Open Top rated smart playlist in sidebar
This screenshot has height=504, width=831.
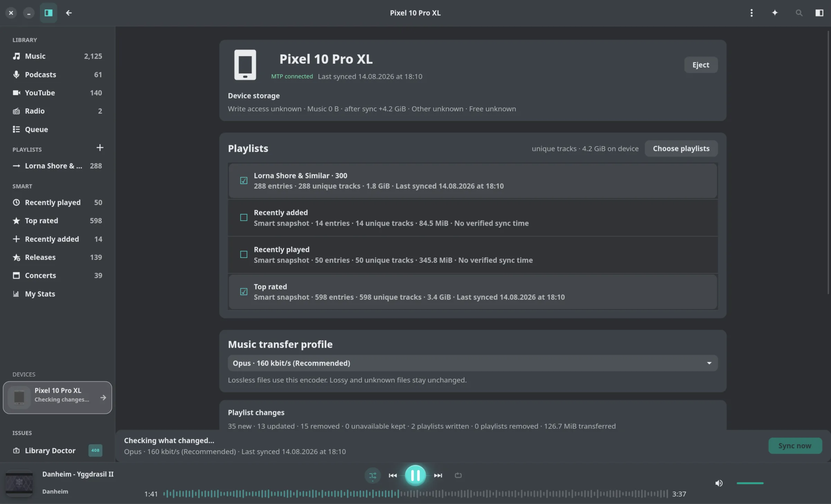(57, 221)
